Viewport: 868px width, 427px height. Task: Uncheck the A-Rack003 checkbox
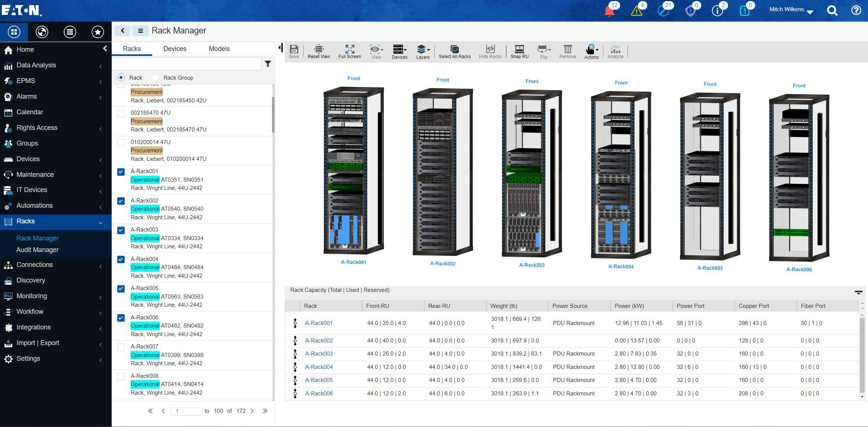coord(121,230)
